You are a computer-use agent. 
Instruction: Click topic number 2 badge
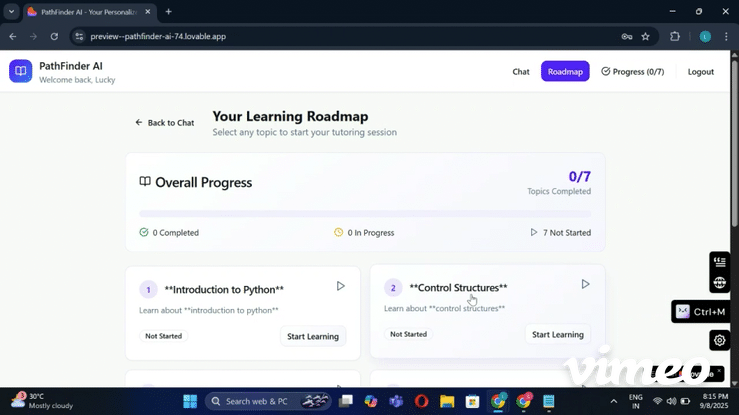(393, 288)
